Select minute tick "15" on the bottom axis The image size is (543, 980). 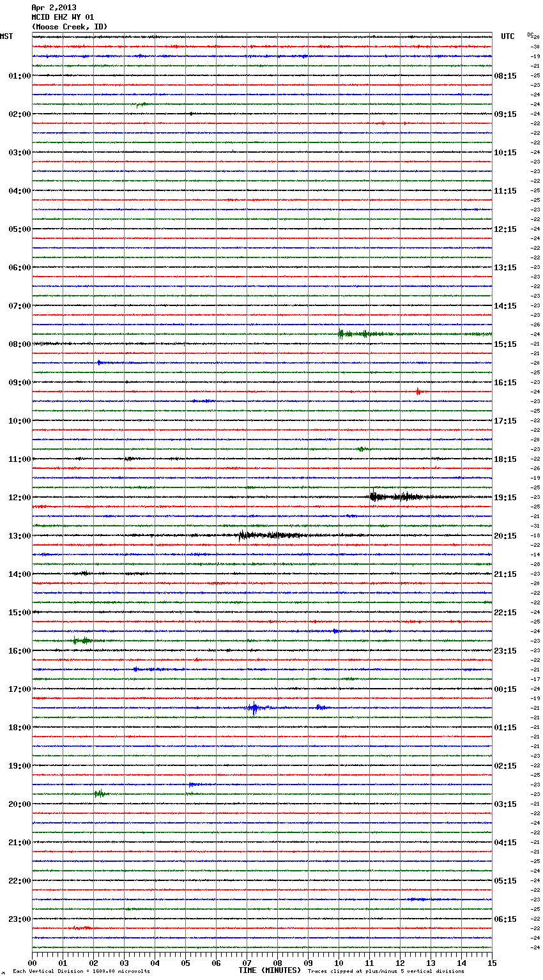[492, 963]
